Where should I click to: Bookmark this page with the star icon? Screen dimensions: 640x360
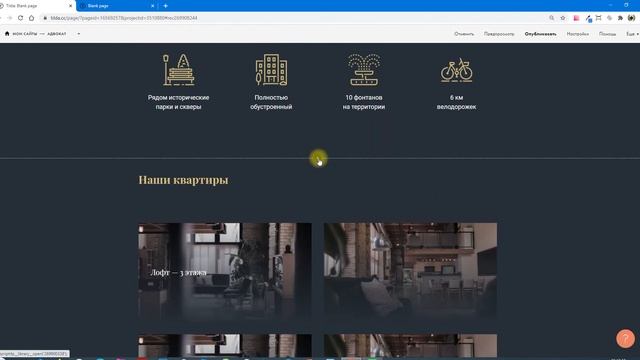(563, 18)
